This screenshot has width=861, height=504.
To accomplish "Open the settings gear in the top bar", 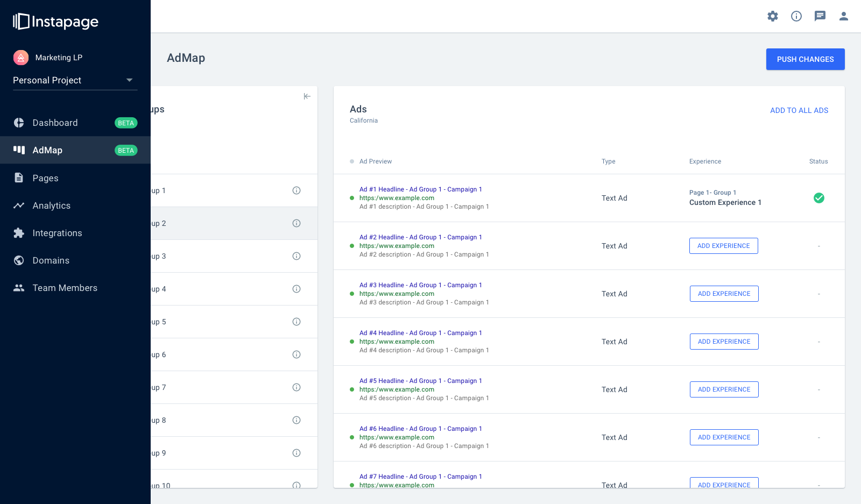I will click(773, 16).
